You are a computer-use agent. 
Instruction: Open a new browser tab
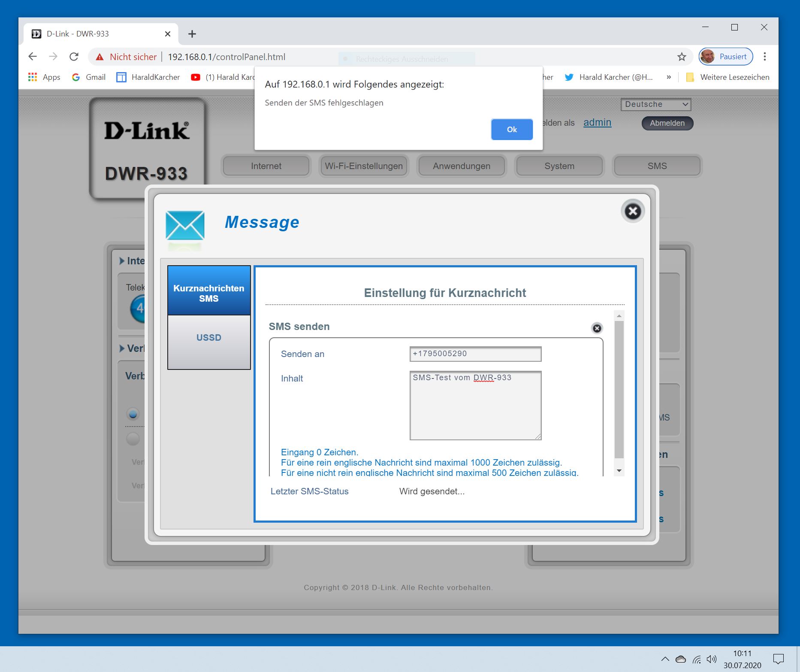pos(192,34)
